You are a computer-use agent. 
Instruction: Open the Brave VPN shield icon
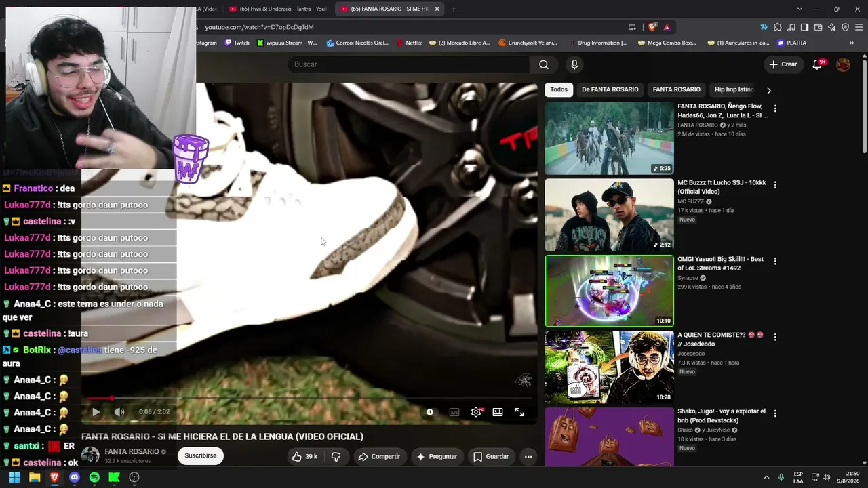(x=845, y=27)
